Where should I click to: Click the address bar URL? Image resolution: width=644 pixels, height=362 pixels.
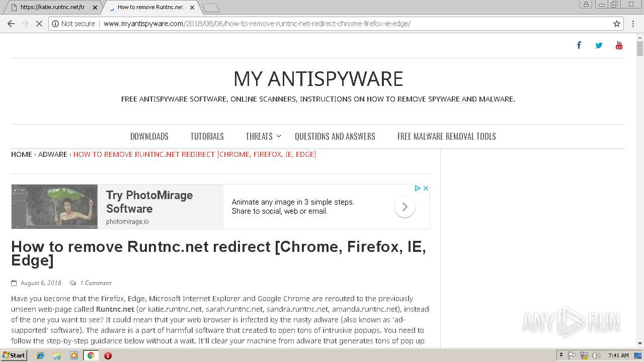click(x=257, y=24)
